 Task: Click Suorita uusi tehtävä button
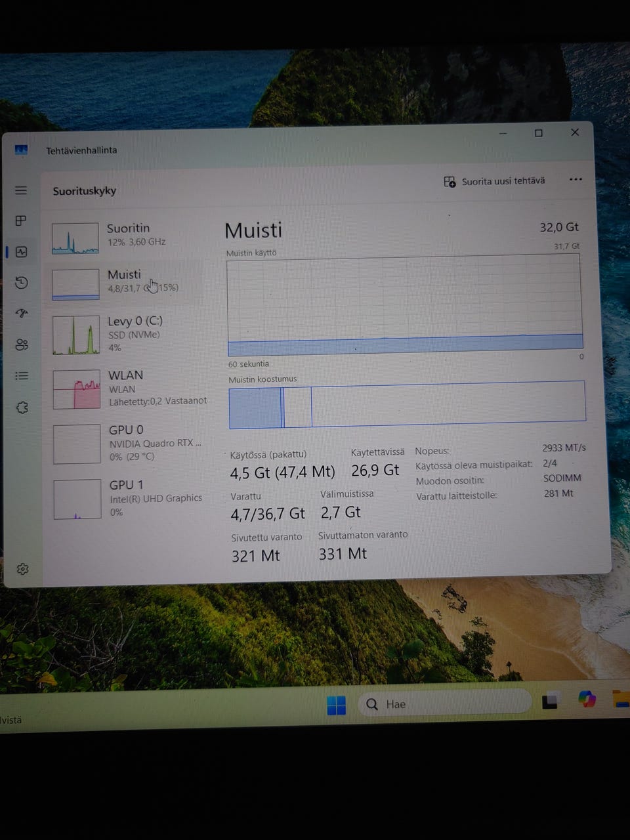coord(494,181)
